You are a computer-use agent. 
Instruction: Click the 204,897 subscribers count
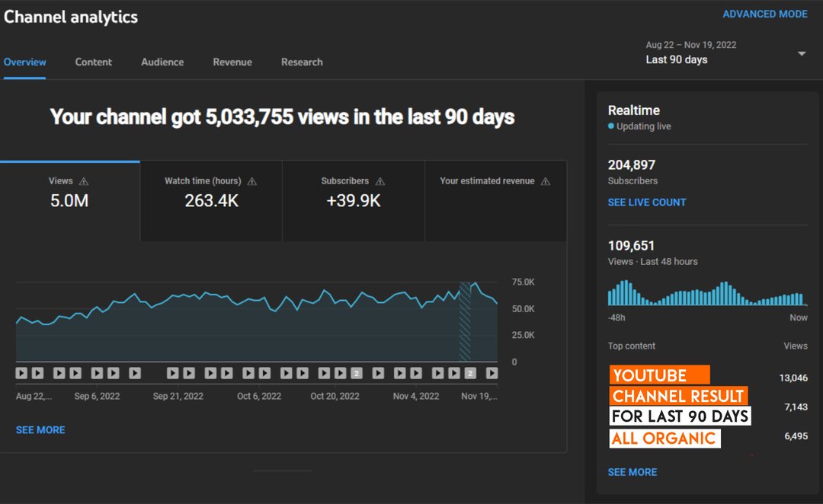click(x=632, y=165)
